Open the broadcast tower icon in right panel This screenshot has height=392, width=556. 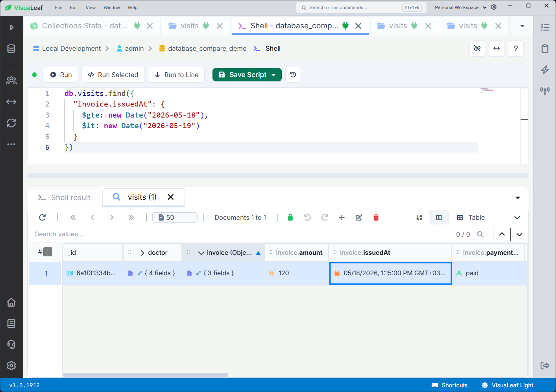pos(545,91)
